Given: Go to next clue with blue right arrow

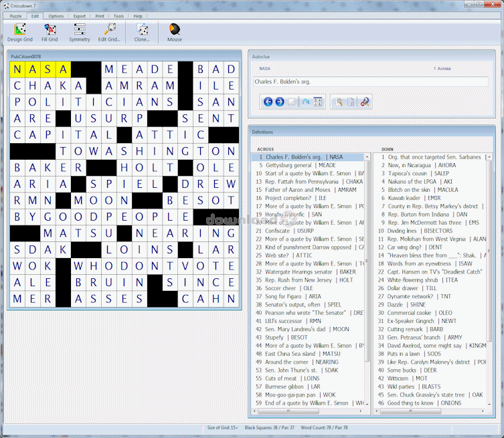Looking at the screenshot, I should (279, 102).
